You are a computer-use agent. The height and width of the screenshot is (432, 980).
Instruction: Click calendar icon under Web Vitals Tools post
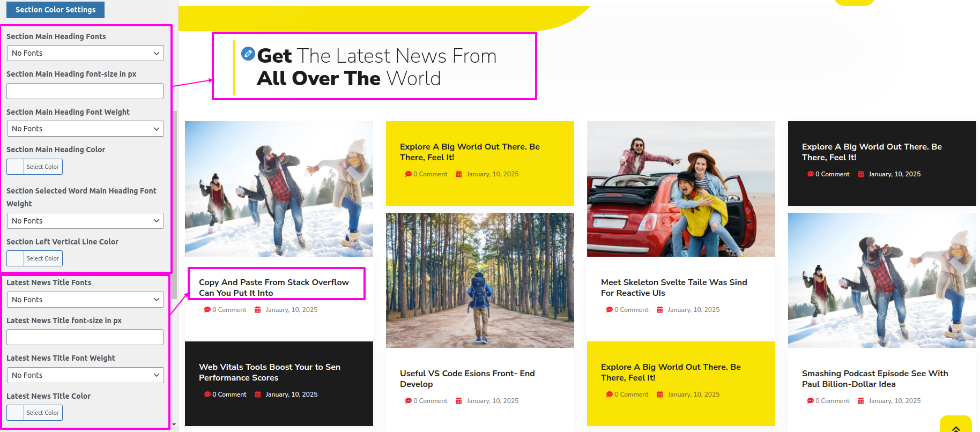coord(258,394)
